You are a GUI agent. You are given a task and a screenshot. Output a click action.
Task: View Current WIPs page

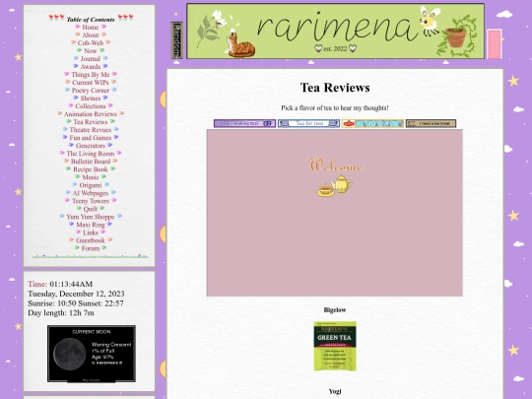[x=91, y=82]
